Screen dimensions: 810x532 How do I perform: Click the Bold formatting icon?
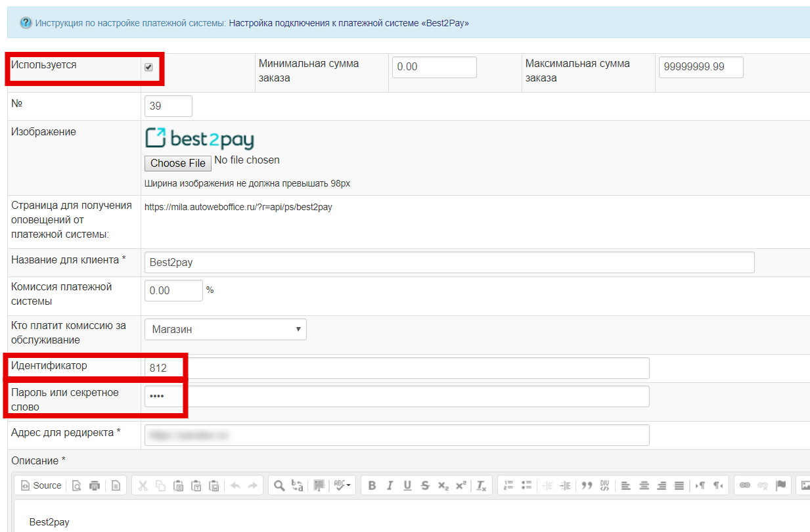[x=372, y=485]
